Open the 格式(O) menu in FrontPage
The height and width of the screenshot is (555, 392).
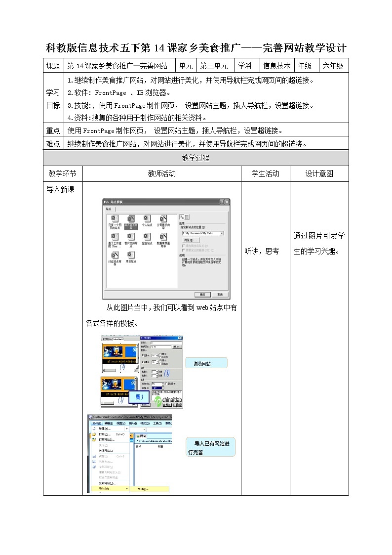[x=145, y=424]
